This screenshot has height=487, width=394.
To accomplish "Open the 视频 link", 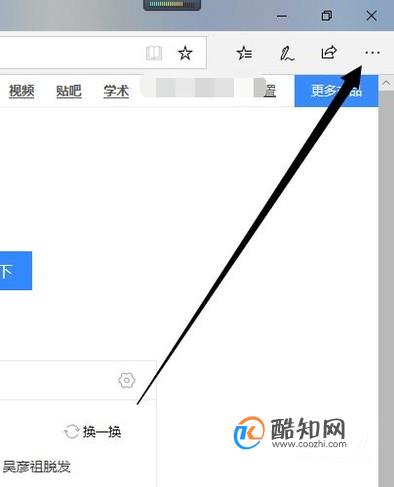I will pos(22,91).
